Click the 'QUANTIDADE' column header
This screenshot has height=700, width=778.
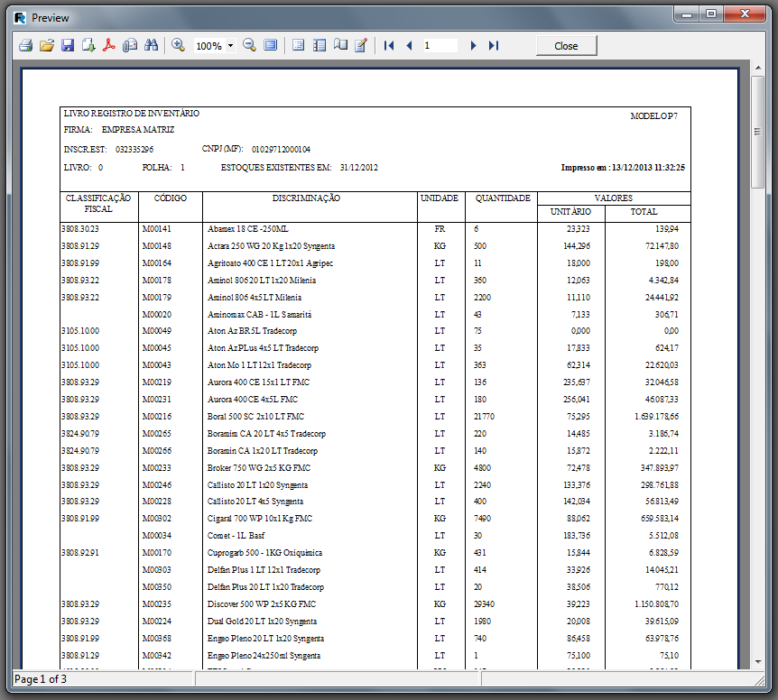point(503,198)
